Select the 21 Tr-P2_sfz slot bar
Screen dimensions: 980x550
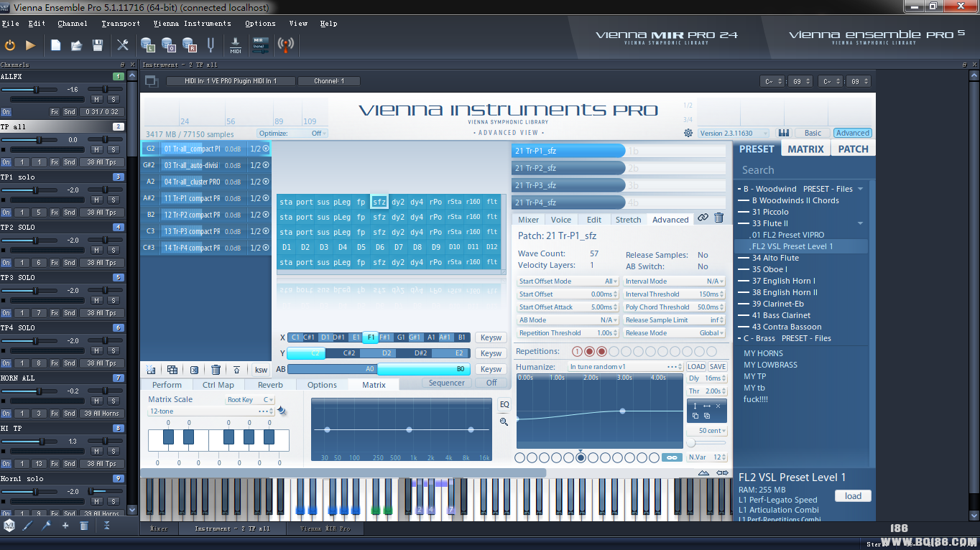568,168
